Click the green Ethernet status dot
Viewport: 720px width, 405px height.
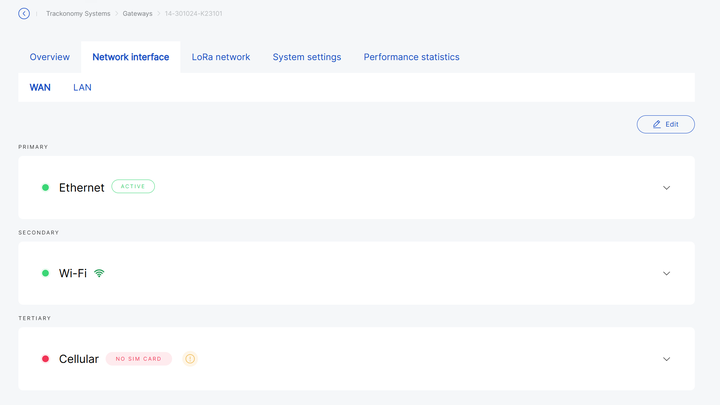coord(45,187)
